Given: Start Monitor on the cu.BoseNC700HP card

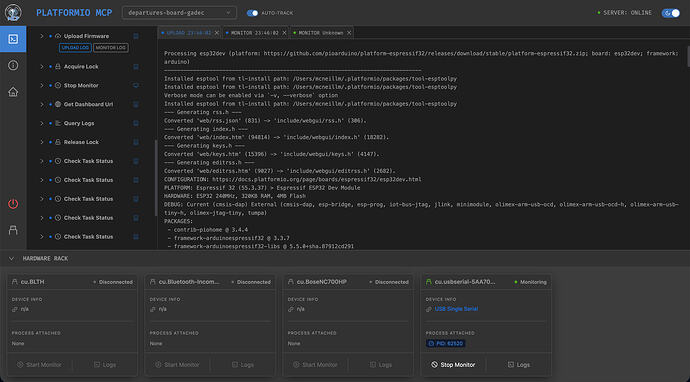Looking at the screenshot, I should pyautogui.click(x=316, y=365).
